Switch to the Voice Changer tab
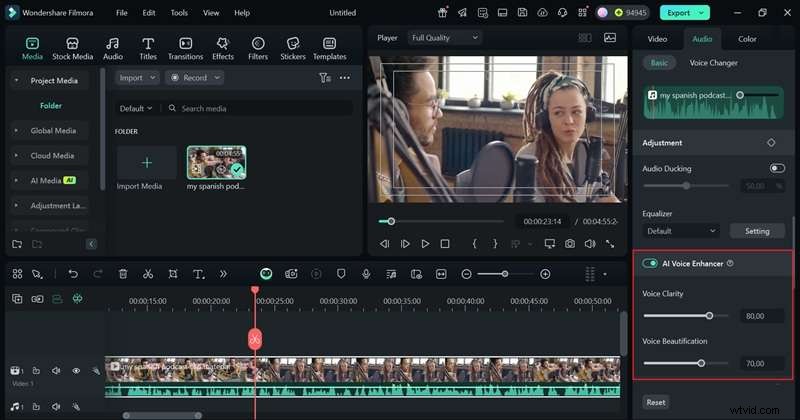800x420 pixels. (713, 63)
